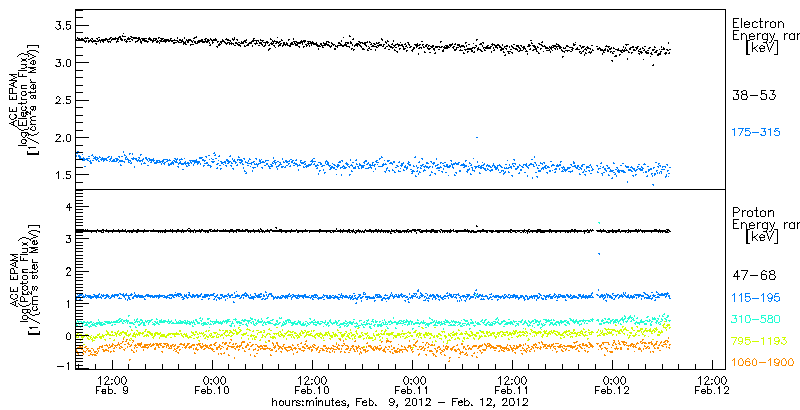The height and width of the screenshot is (410, 800).
Task: Click the 1.5 tick on electron axis
Action: coord(61,174)
